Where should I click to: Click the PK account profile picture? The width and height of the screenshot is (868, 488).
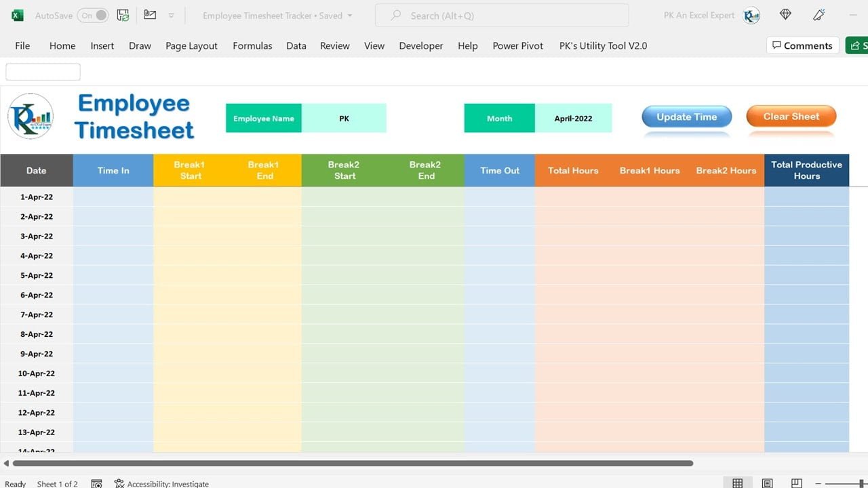tap(751, 16)
